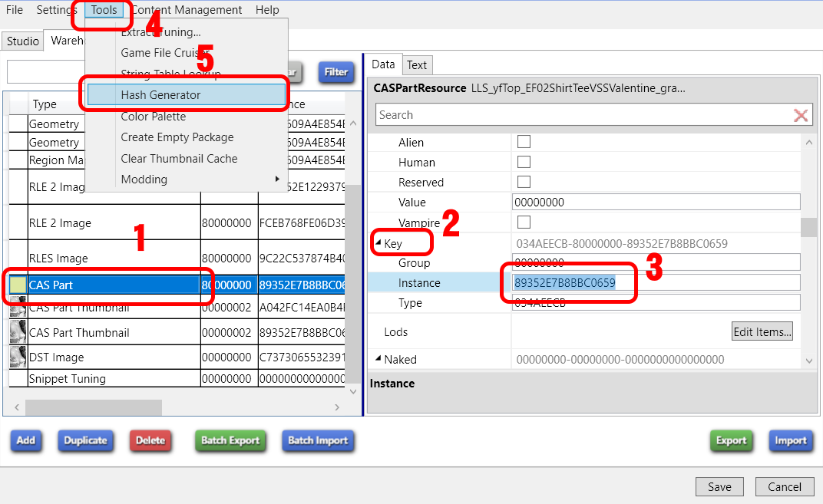Choose Hash Generator from the Tools menu
The height and width of the screenshot is (504, 823).
187,95
